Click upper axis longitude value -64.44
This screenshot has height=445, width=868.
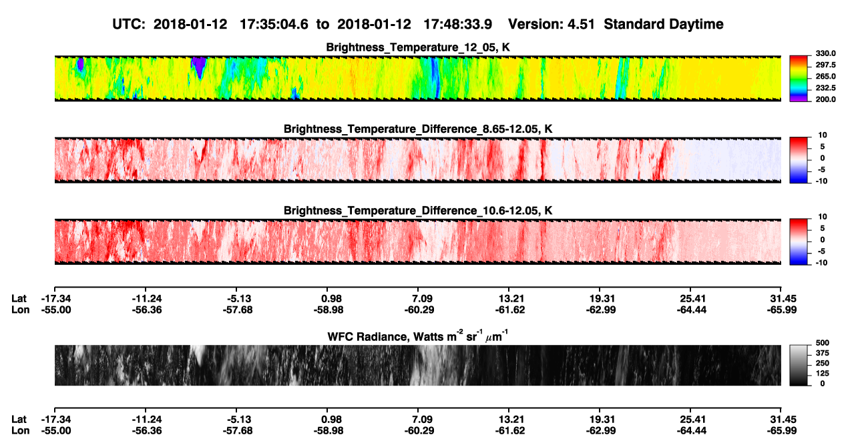point(692,310)
